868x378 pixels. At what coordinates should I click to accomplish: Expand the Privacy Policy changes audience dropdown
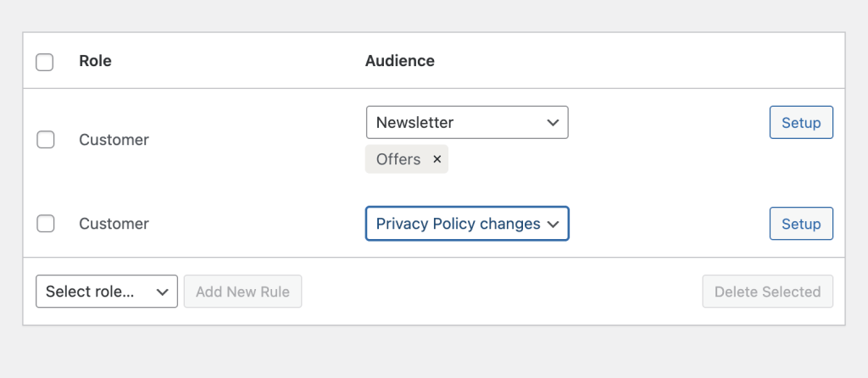(458, 224)
